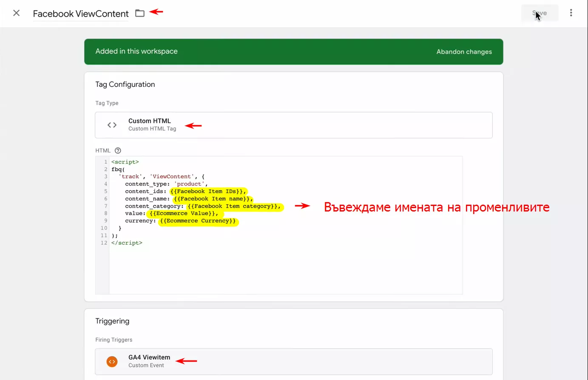Open the three-dot more actions menu
Screen dimensions: 588x380
(x=571, y=13)
